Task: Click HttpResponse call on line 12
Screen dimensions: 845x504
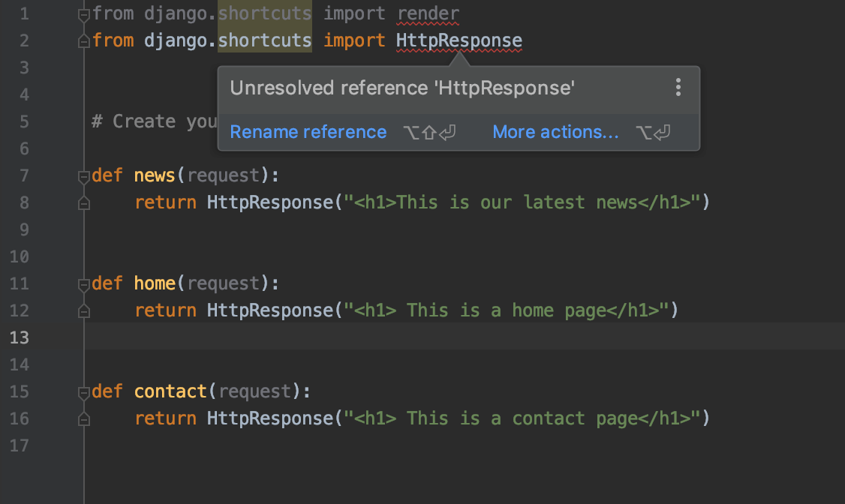Action: [x=270, y=310]
